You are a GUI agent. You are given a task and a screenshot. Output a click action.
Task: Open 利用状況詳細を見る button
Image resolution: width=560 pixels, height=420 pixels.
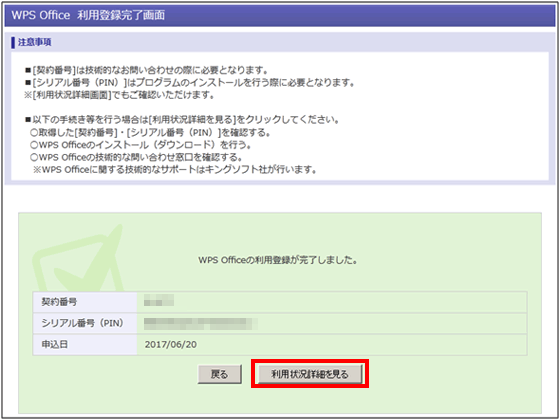(310, 374)
